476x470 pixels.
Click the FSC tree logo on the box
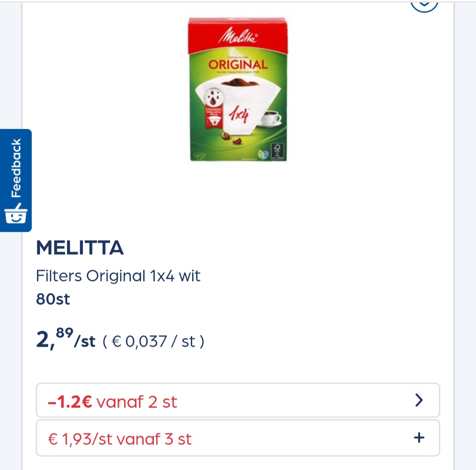point(278,151)
